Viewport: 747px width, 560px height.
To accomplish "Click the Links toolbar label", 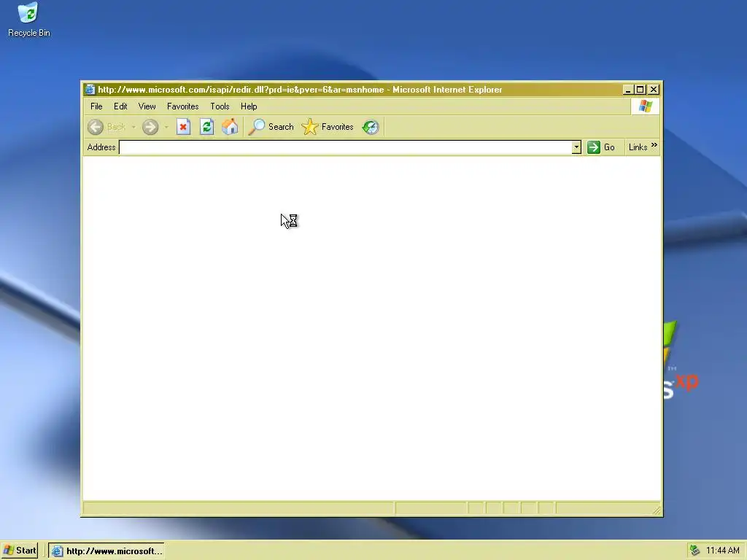I will 638,147.
